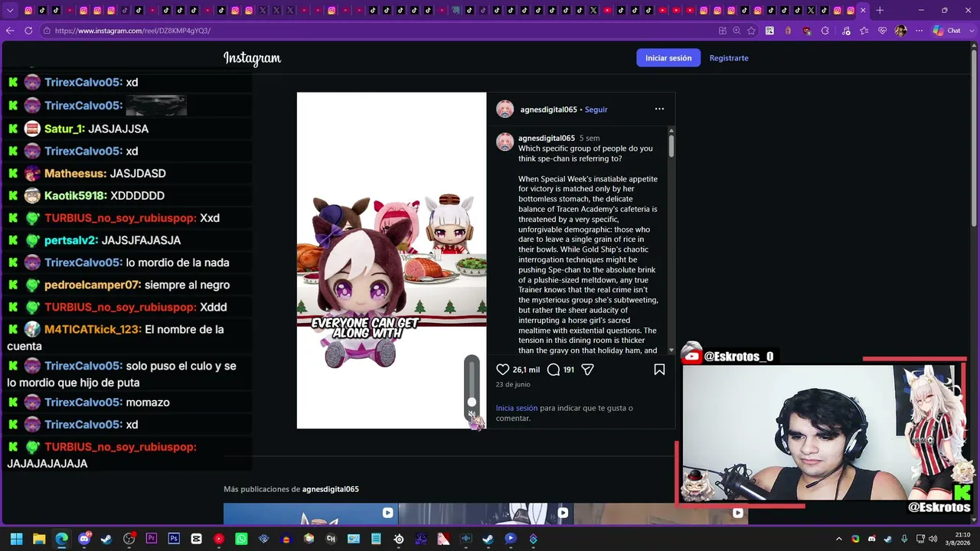Click the 23 de junio post date
This screenshot has width=980, height=551.
pos(513,384)
